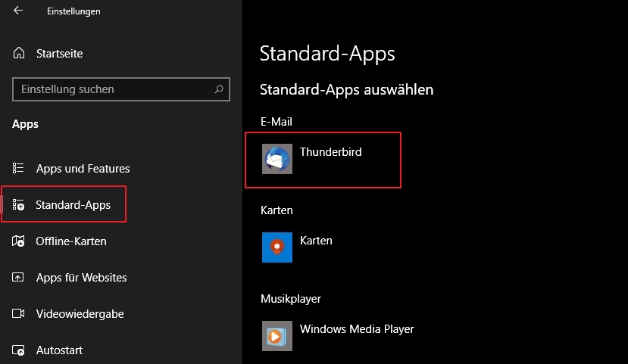Viewport: 628px width, 364px height.
Task: Click the Apps und Features list icon
Action: coord(19,169)
